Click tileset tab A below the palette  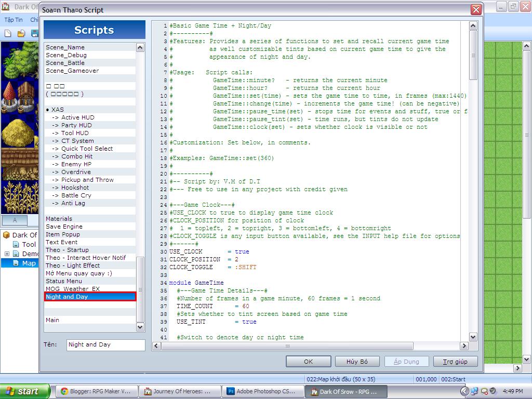coord(15,220)
